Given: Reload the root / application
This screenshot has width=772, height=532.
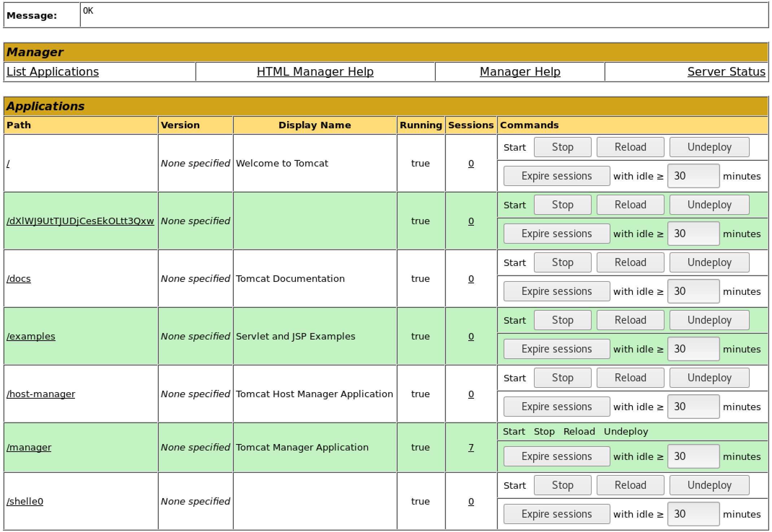Looking at the screenshot, I should point(630,147).
